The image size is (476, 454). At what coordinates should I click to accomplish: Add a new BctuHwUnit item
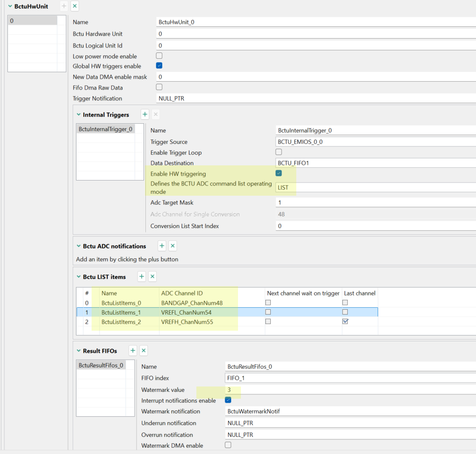point(64,6)
